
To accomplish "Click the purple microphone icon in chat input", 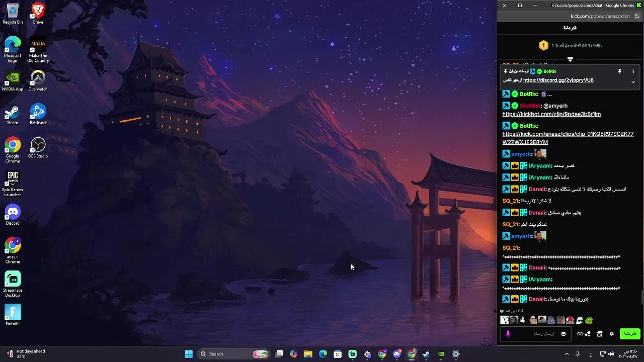I will [x=508, y=334].
